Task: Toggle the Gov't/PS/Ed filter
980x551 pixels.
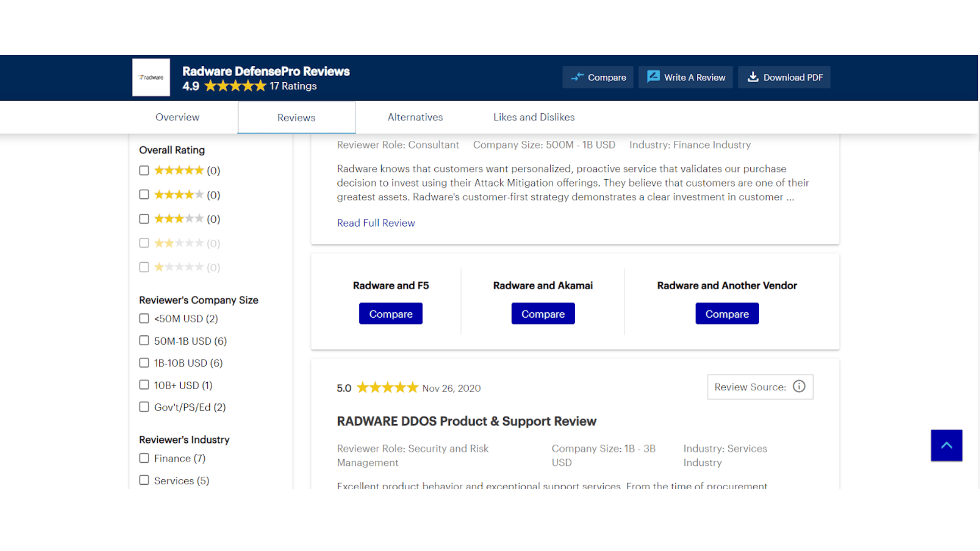Action: pos(144,407)
